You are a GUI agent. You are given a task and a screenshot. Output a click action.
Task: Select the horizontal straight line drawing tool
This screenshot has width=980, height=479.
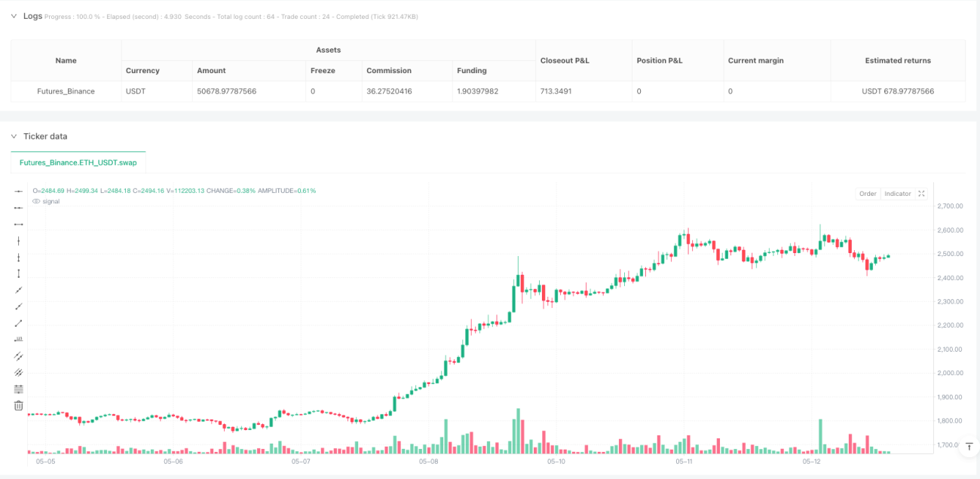(19, 191)
